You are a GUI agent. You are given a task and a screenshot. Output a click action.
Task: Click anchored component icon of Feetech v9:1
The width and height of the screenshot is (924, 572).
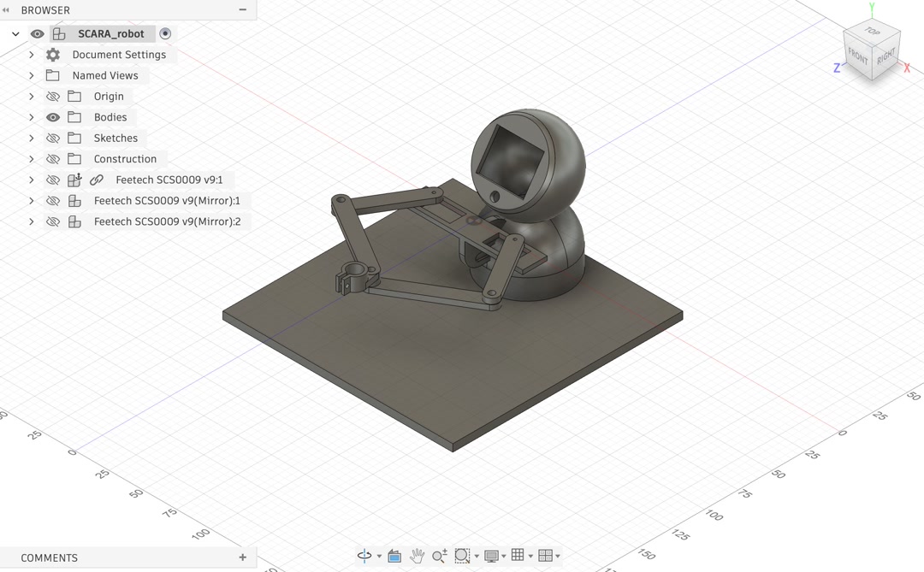pos(74,180)
